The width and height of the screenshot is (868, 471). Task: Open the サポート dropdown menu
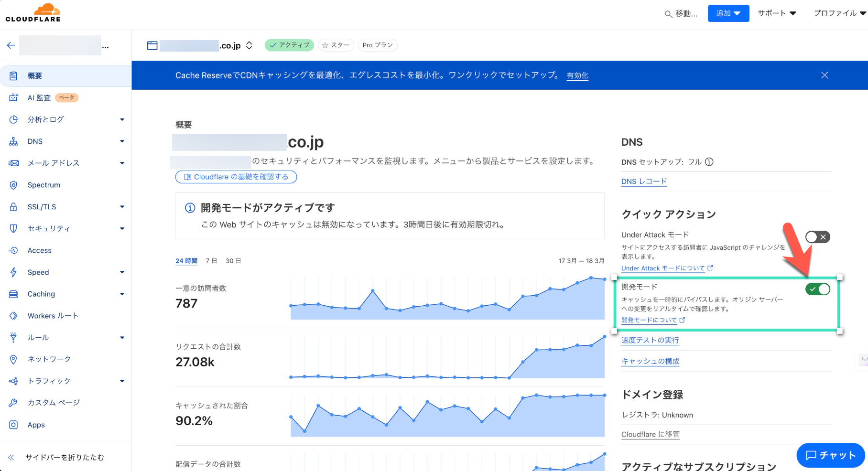(x=777, y=13)
